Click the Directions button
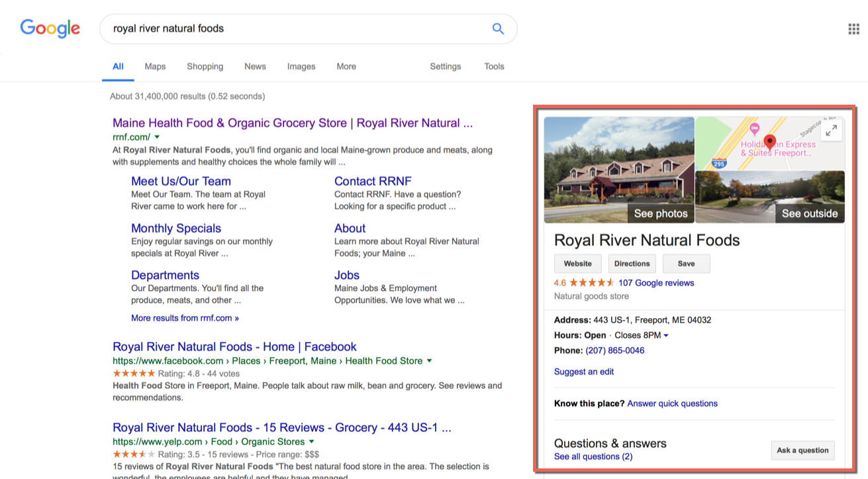The height and width of the screenshot is (479, 868). (632, 264)
